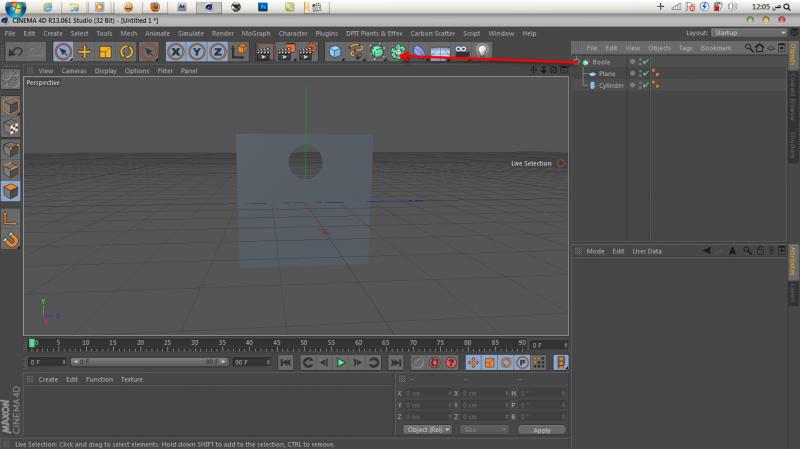Click the Light object icon
This screenshot has width=800, height=449.
point(482,51)
